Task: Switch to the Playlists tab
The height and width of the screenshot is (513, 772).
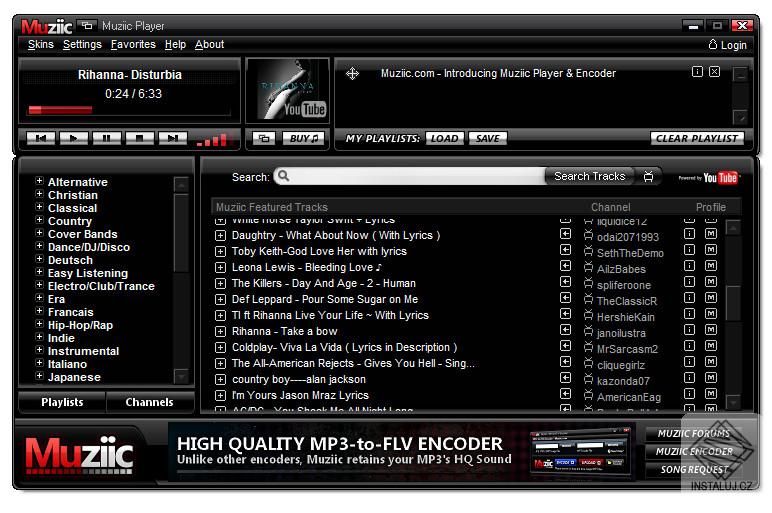Action: click(62, 402)
